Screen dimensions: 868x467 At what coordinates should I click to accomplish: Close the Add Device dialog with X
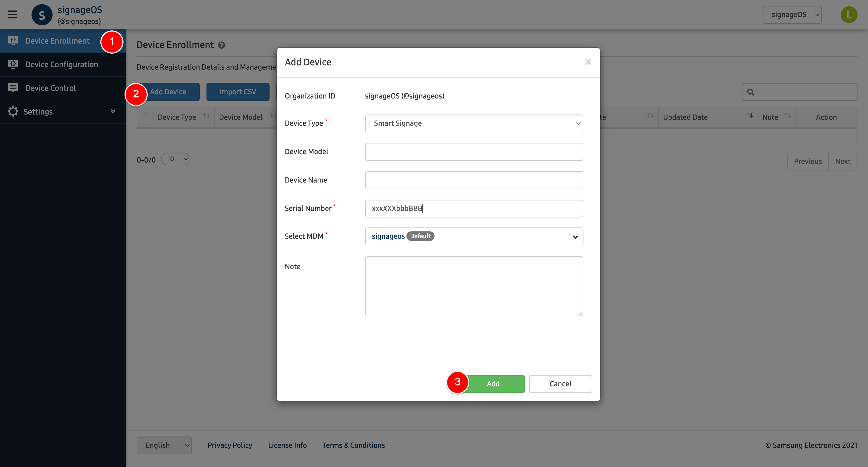tap(588, 62)
